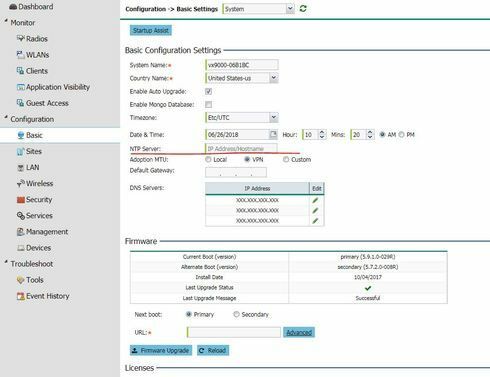Click the LAN sidebar icon
Viewport: 490px width, 377px height.
click(x=21, y=168)
